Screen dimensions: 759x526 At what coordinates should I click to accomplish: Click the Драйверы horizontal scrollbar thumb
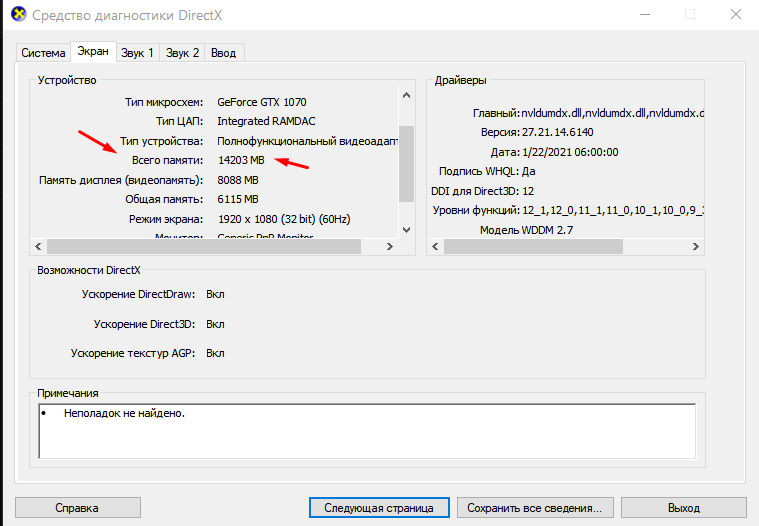(x=533, y=246)
